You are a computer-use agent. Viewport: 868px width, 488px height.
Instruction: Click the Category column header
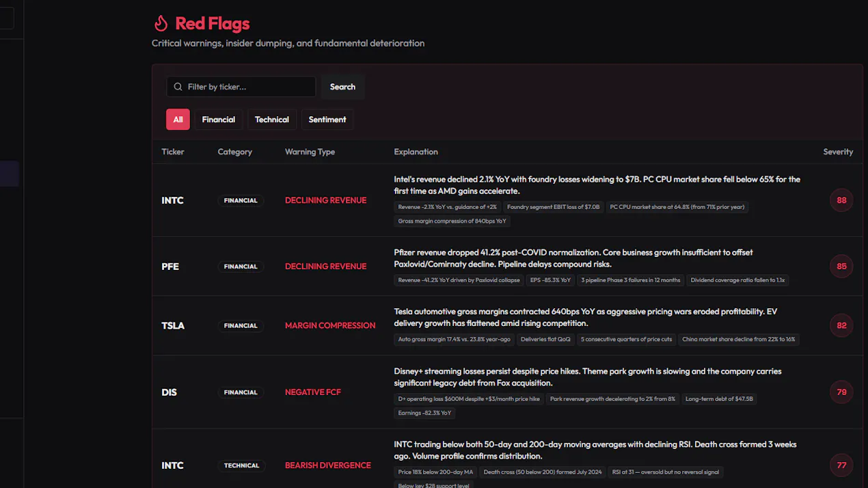(235, 152)
